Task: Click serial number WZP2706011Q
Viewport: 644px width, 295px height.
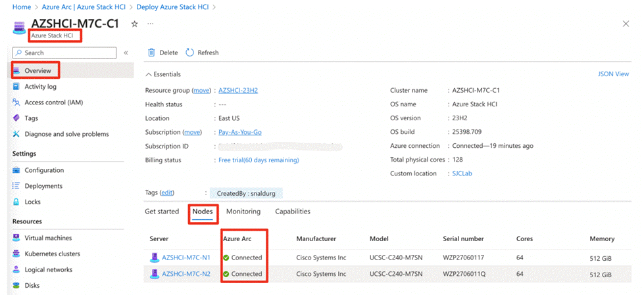Action: point(464,274)
